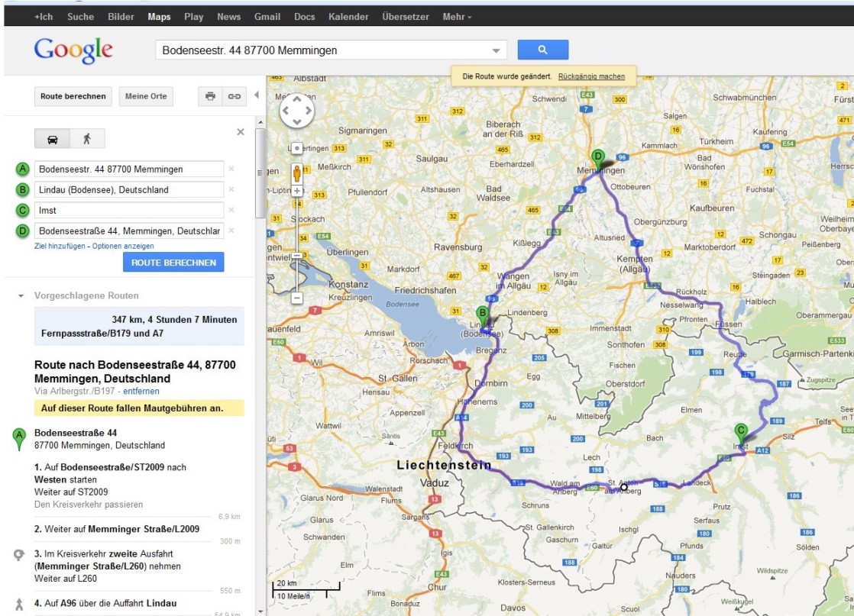Screen dimensions: 854x616
Task: Collapse the left side panel arrow
Action: (257, 95)
